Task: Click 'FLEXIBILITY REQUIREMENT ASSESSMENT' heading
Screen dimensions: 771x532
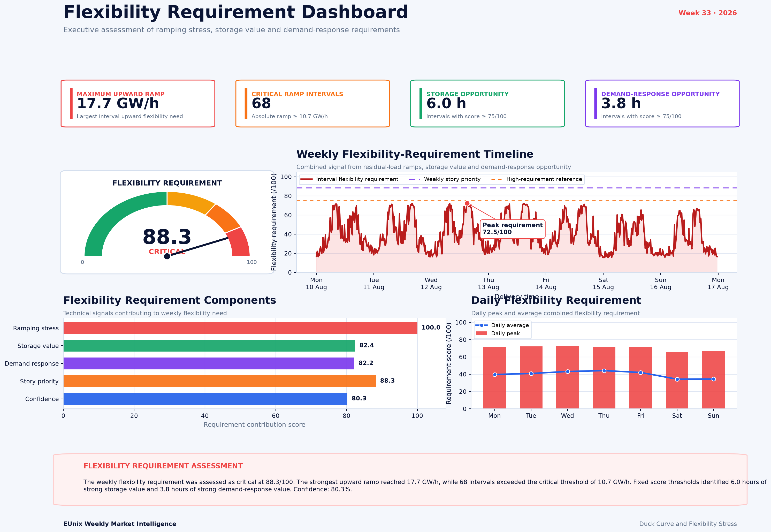Action: click(163, 466)
